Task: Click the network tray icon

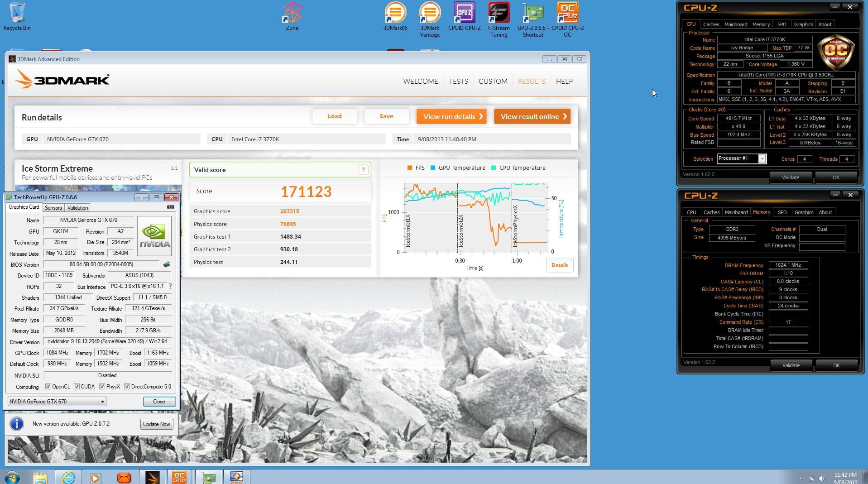Action: pyautogui.click(x=810, y=479)
